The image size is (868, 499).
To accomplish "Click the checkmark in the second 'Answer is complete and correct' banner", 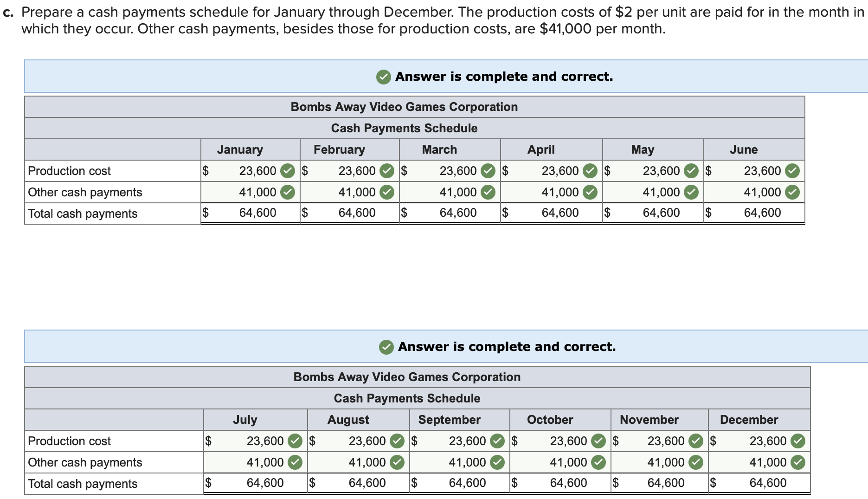I will [386, 346].
